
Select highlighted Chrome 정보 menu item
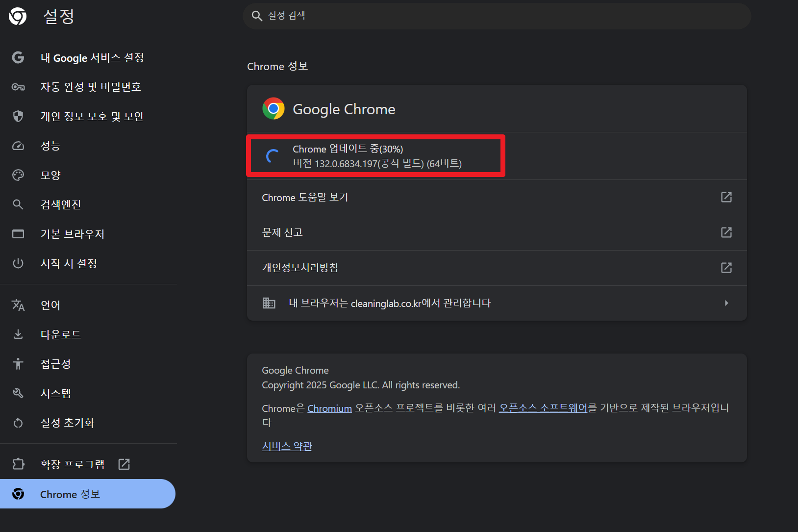coord(88,494)
